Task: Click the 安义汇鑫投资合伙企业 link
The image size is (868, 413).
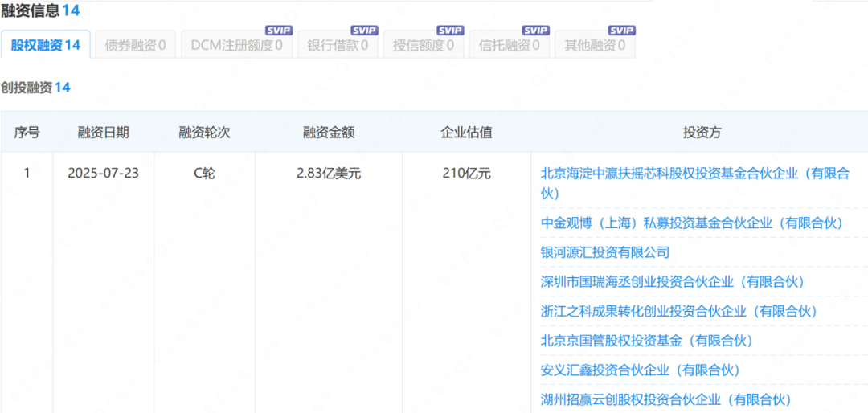Action: 640,370
